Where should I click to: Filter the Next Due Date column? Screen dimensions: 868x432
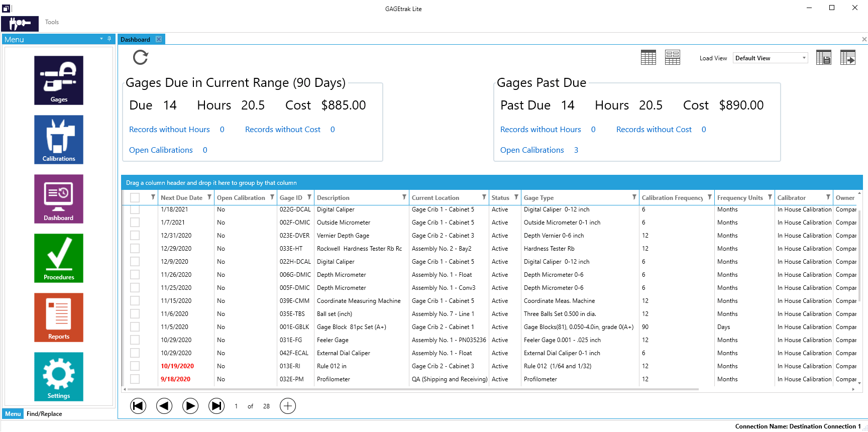point(209,197)
